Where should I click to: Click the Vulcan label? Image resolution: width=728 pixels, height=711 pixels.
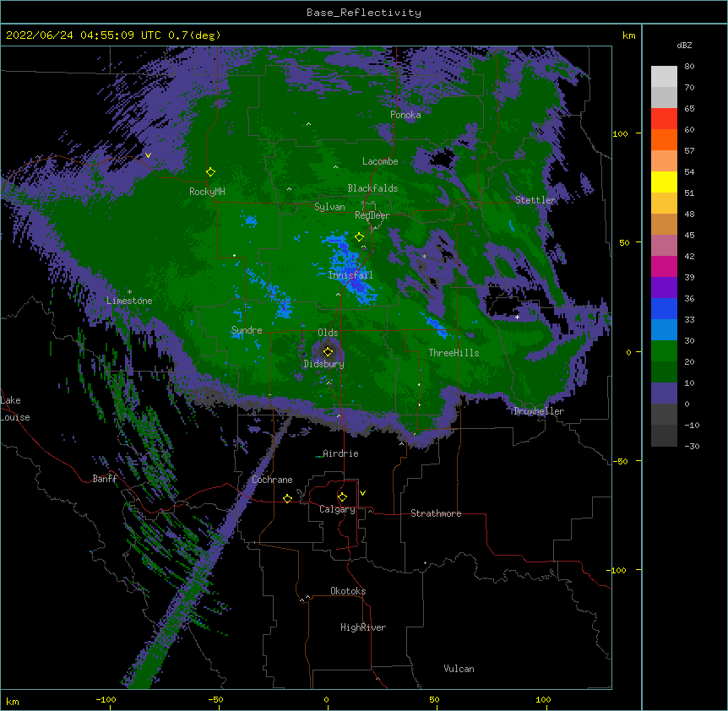click(459, 669)
